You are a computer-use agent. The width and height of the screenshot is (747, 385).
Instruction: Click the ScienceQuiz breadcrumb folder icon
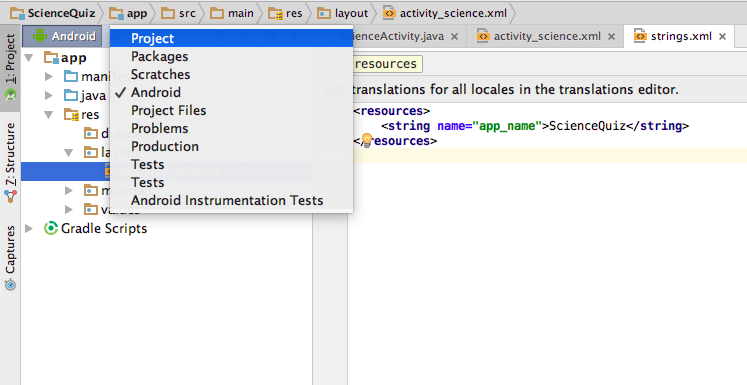18,13
